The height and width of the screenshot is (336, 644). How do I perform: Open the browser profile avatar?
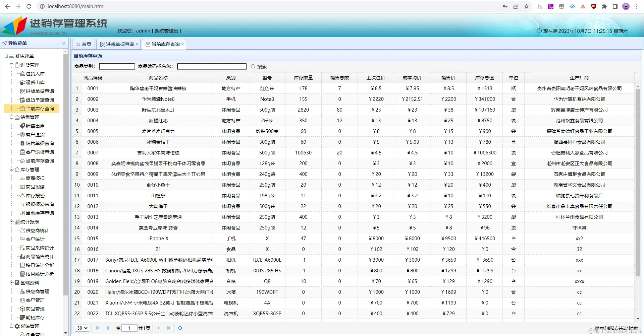[626, 6]
